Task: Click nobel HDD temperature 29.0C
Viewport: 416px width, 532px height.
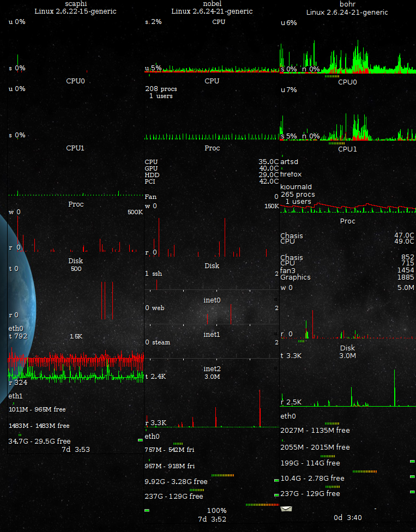Action: tap(268, 175)
